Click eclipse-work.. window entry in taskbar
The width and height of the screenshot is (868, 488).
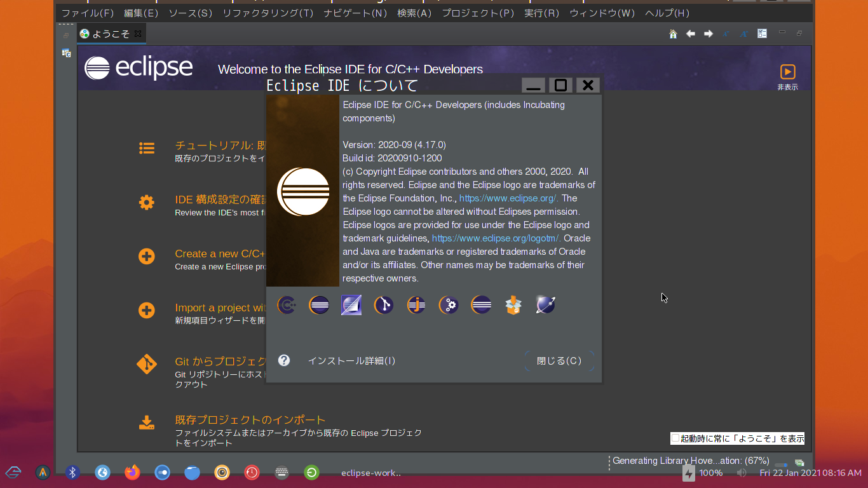(x=371, y=473)
